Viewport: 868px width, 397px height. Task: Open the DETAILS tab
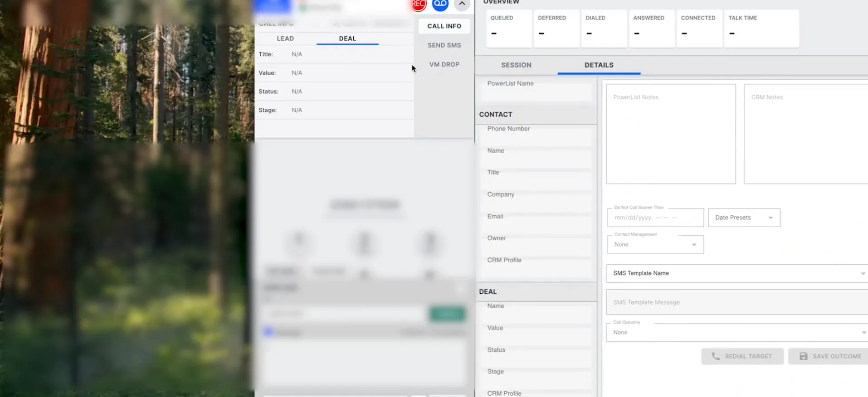tap(599, 65)
